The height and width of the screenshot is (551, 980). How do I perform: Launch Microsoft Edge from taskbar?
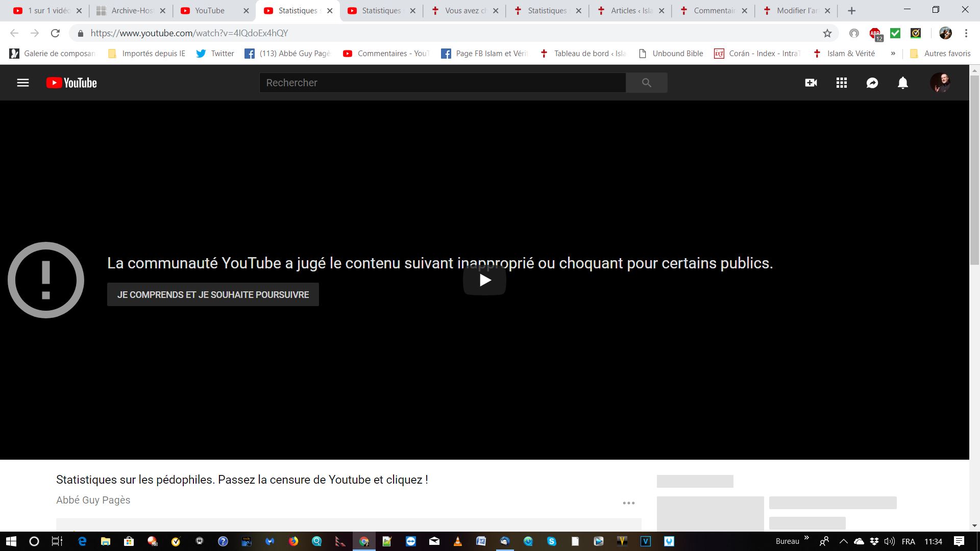click(82, 541)
